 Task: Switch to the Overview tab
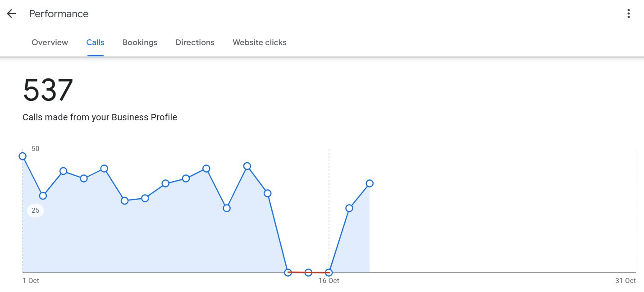(x=50, y=42)
